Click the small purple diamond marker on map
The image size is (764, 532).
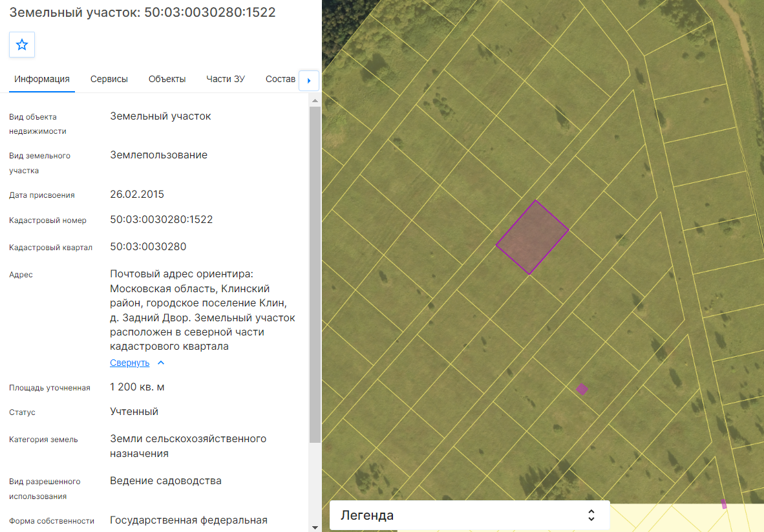[582, 388]
